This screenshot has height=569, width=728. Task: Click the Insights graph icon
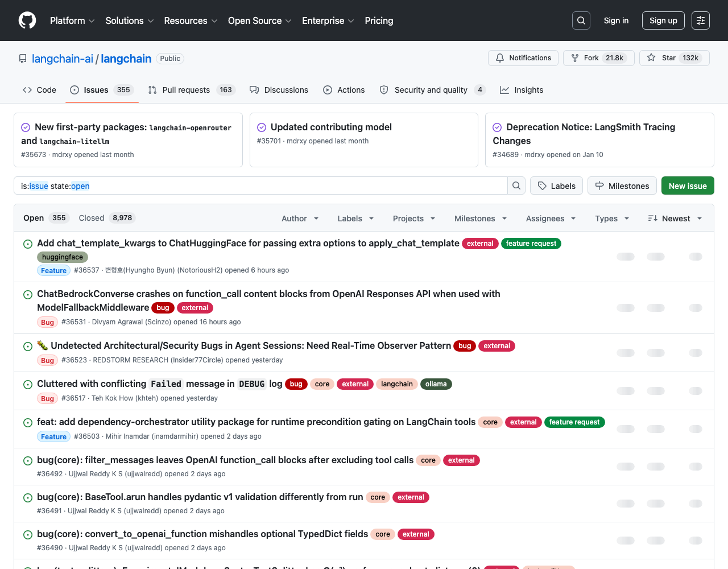coord(504,90)
